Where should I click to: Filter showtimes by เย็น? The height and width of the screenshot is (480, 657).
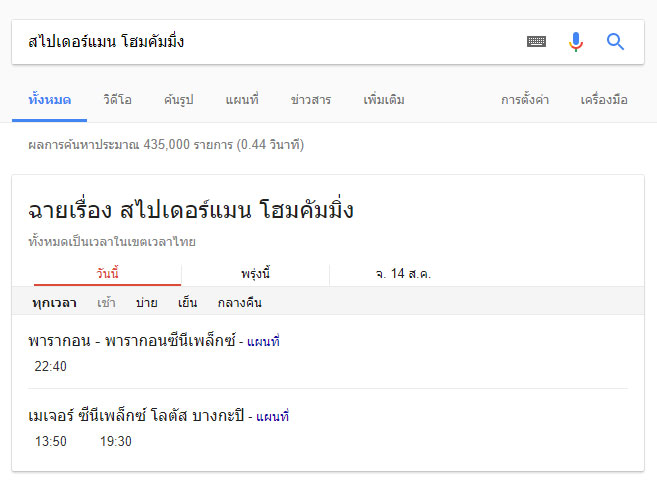click(x=187, y=302)
